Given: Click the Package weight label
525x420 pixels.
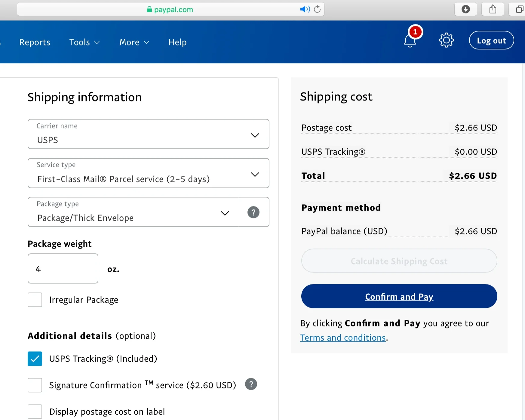Looking at the screenshot, I should 60,244.
